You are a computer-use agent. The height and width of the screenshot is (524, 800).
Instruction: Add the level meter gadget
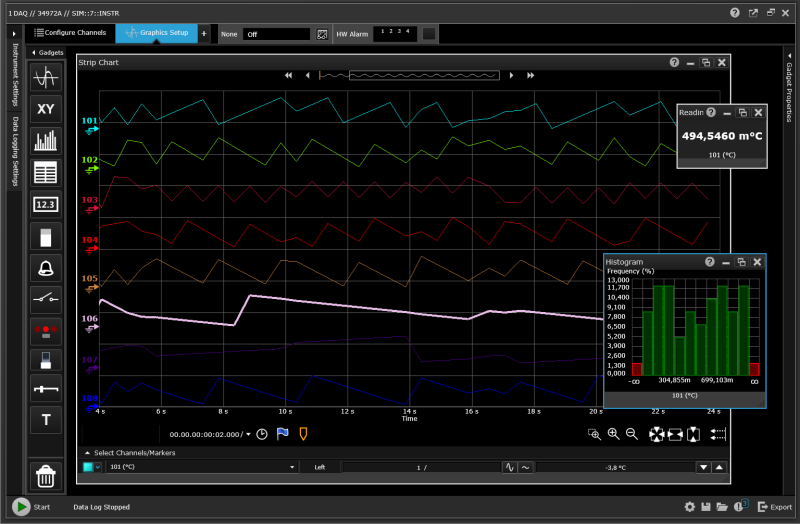coord(45,237)
